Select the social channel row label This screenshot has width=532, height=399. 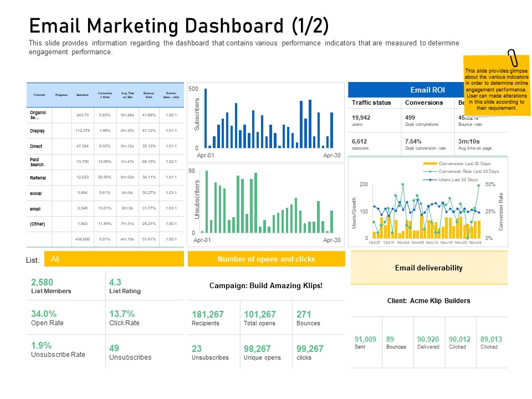pos(35,193)
